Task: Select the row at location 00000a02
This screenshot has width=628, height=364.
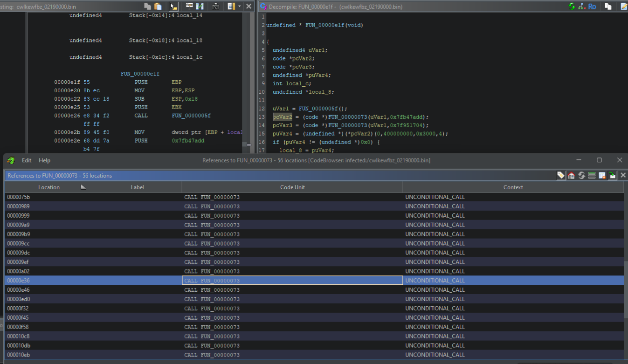Action: (x=314, y=271)
